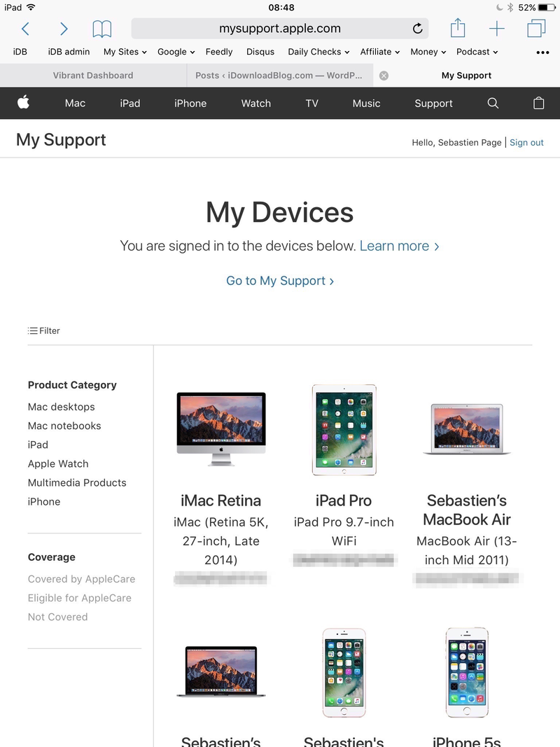This screenshot has width=560, height=747.
Task: Open the search magnifier in the Apple navigation bar
Action: coord(493,103)
